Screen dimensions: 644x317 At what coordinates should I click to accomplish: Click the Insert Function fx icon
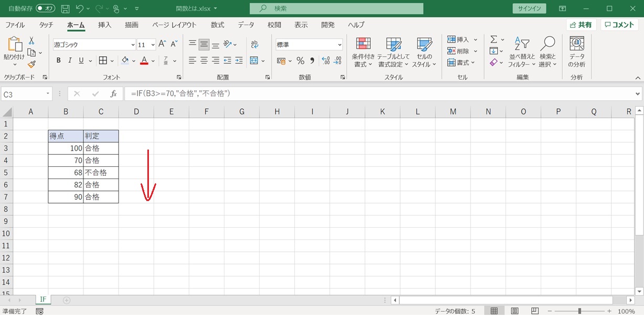(x=113, y=94)
